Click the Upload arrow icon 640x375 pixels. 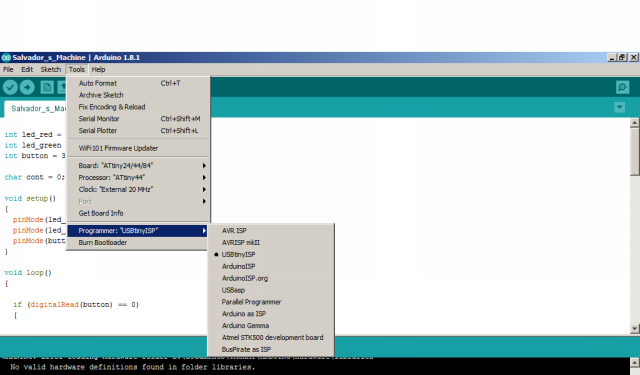pos(27,87)
